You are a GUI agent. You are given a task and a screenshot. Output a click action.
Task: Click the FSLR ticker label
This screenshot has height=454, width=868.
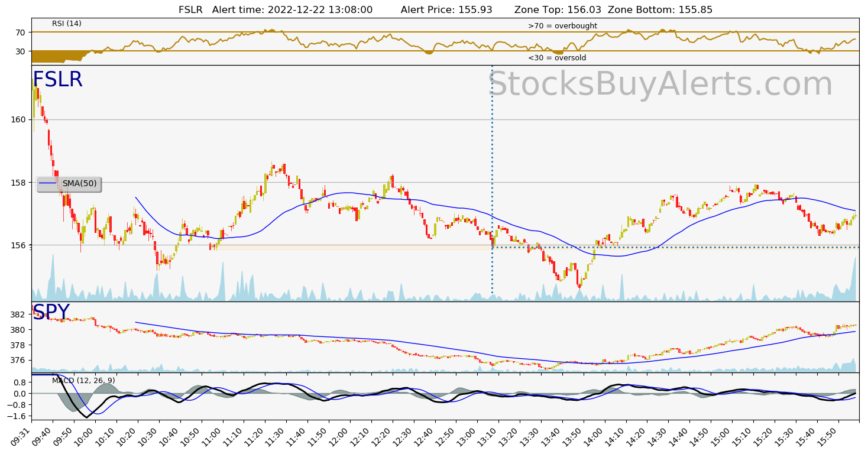(x=57, y=80)
